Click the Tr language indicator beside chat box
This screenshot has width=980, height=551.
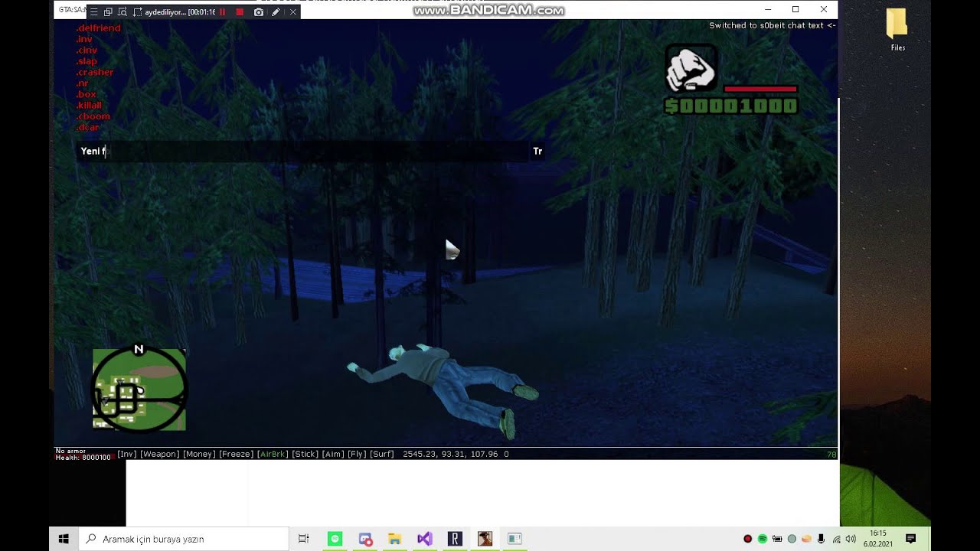point(537,152)
